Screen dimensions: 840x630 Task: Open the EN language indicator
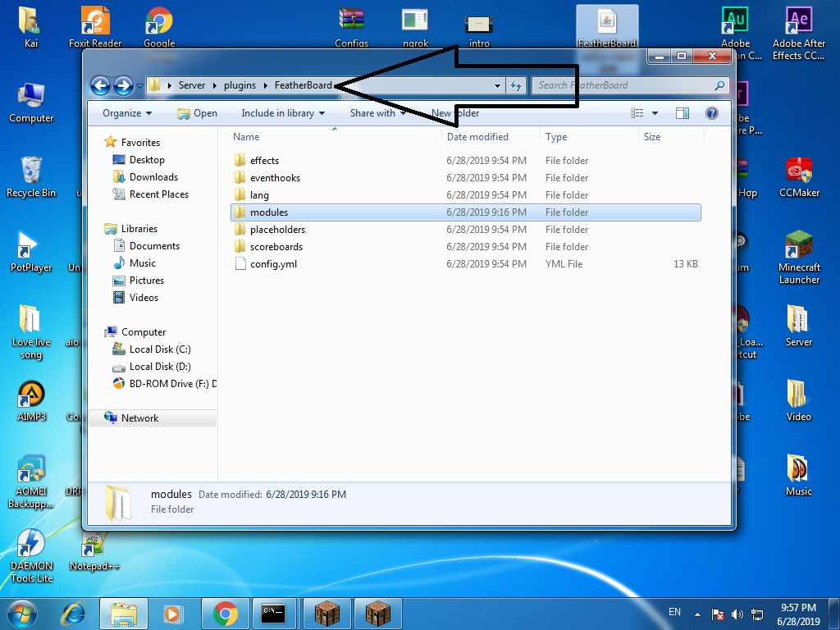674,612
